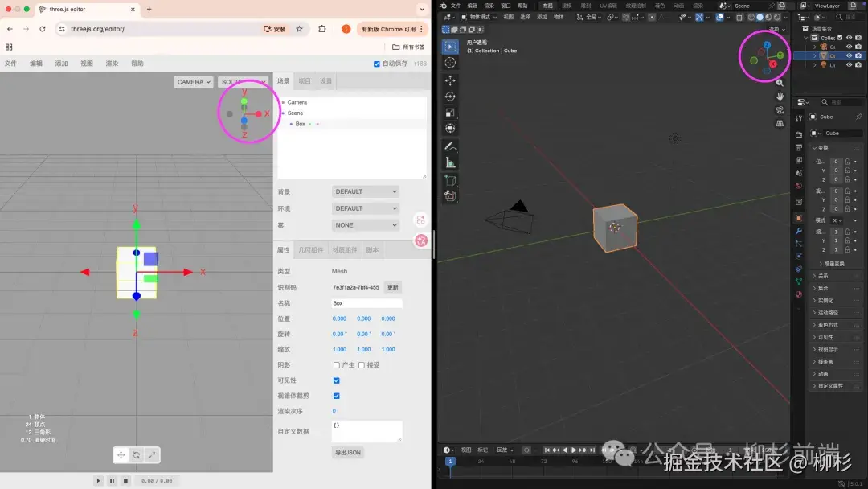This screenshot has height=489, width=868.
Task: Toggle the 视锥体裁剪 frustum cull checkbox
Action: coord(337,396)
